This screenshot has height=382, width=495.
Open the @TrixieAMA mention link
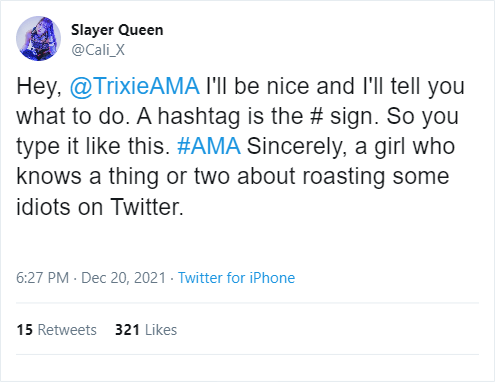135,86
